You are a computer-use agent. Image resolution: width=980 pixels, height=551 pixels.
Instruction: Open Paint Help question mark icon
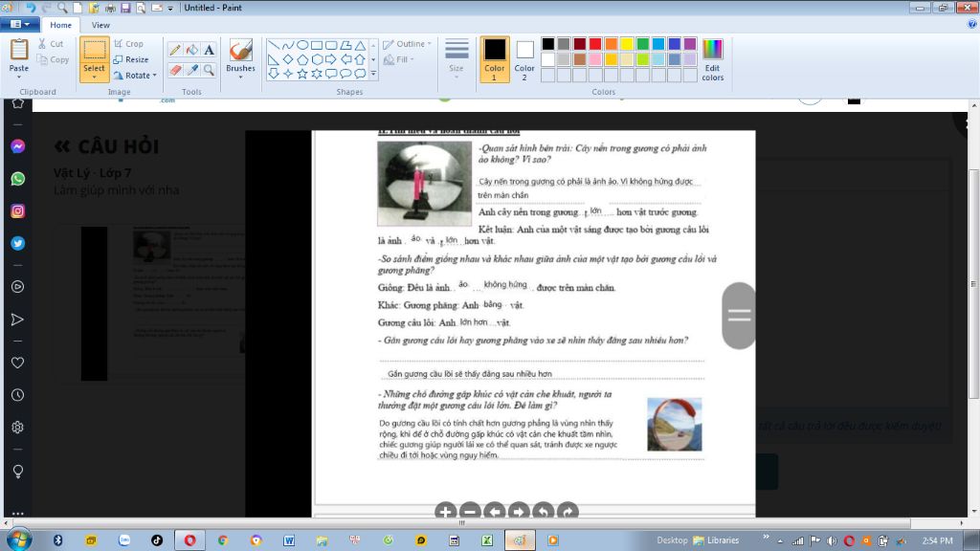(x=972, y=24)
